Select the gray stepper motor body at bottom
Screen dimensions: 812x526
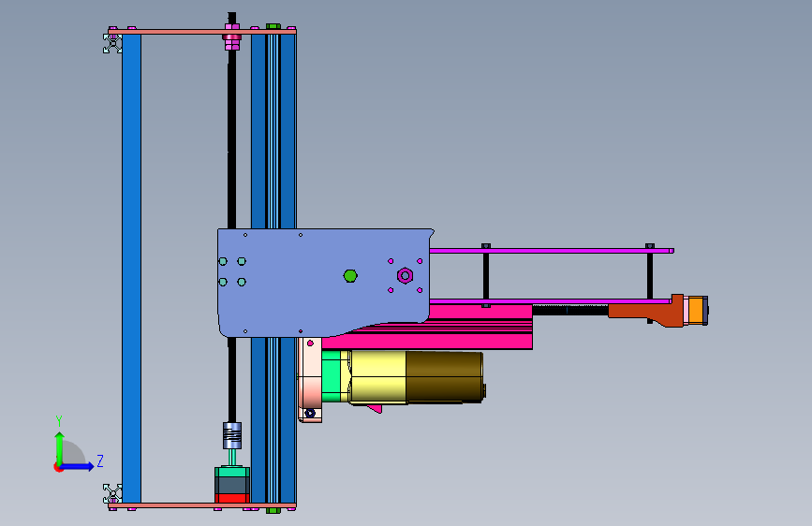(x=232, y=485)
